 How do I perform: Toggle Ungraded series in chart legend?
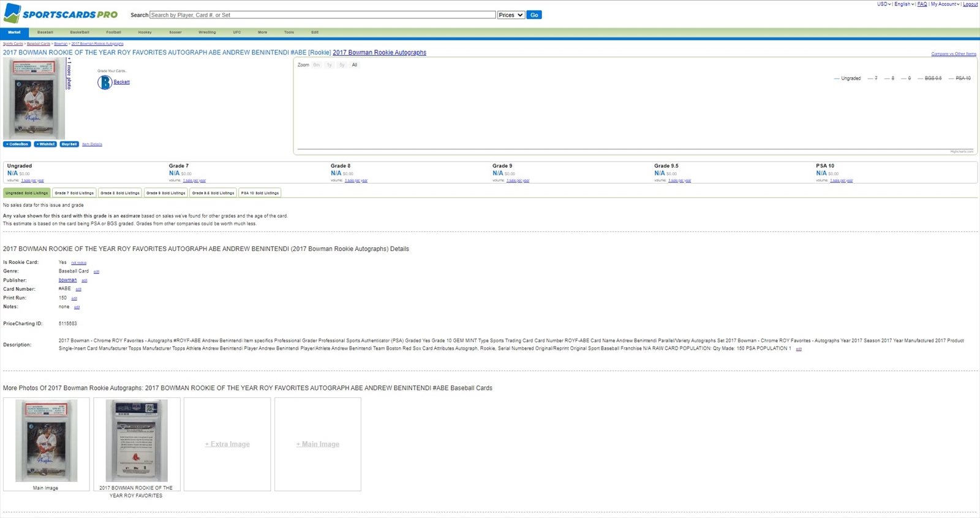click(x=847, y=78)
